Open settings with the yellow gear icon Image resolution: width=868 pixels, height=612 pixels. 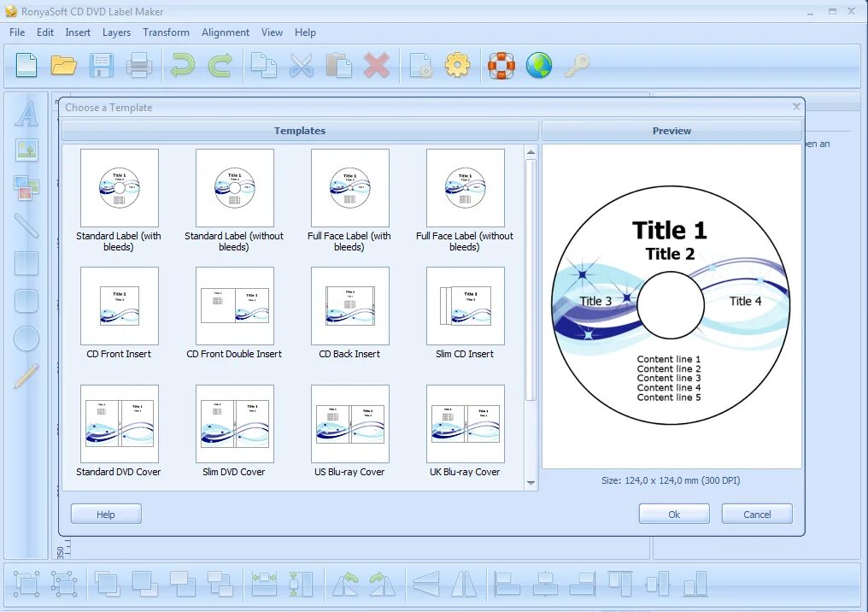tap(457, 65)
